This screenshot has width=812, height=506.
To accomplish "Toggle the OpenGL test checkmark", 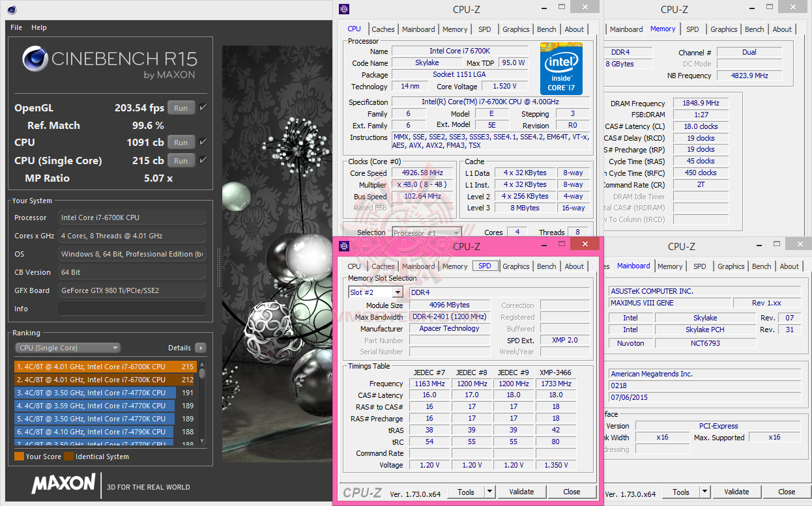I will (203, 107).
